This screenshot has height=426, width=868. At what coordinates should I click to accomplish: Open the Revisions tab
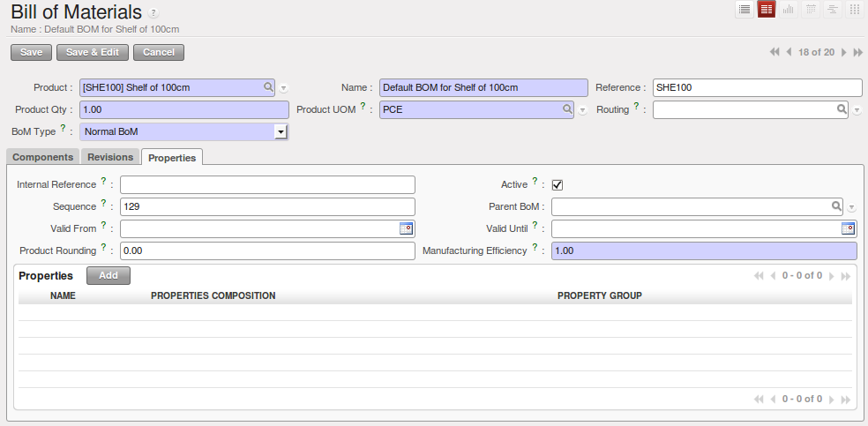pos(110,157)
